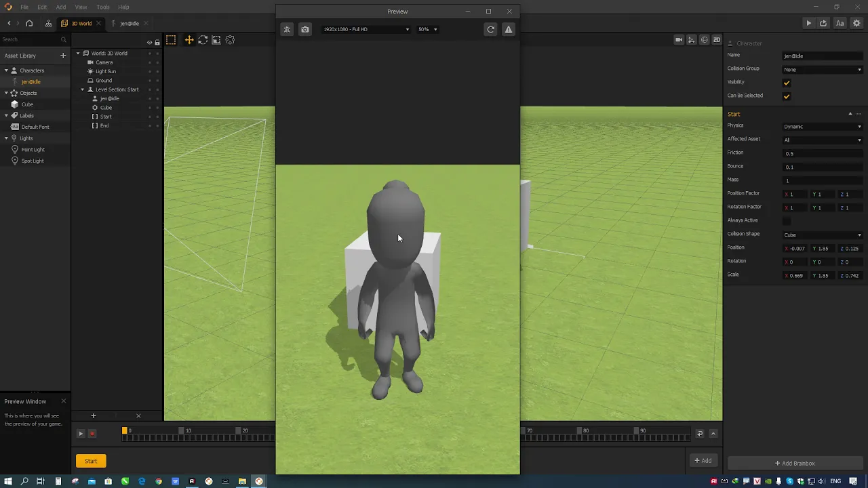Collapse the Start brainbox section arrow

point(850,114)
